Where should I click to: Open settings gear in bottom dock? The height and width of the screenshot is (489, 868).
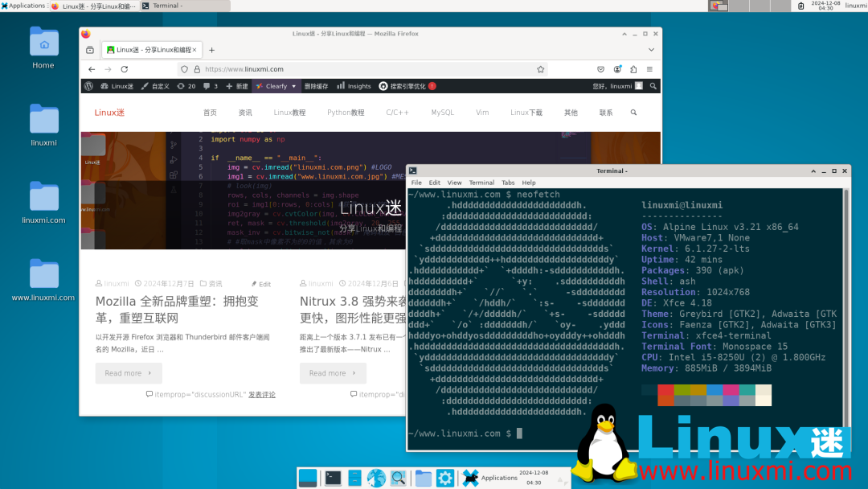445,478
